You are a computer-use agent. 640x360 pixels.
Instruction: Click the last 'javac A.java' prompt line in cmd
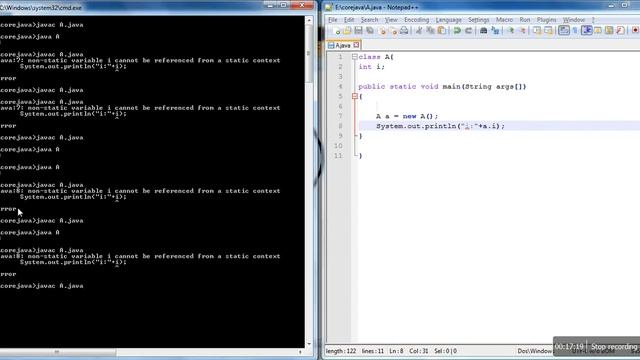point(42,286)
